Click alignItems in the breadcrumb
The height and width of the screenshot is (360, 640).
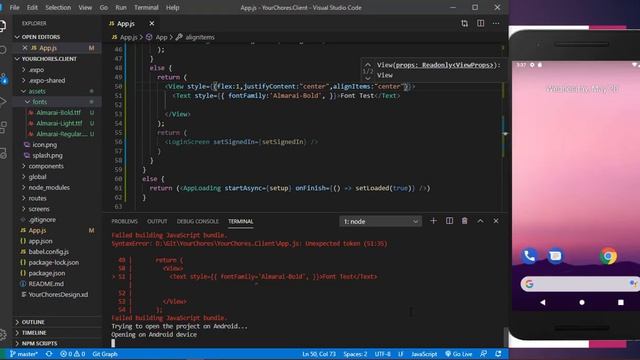click(x=200, y=37)
